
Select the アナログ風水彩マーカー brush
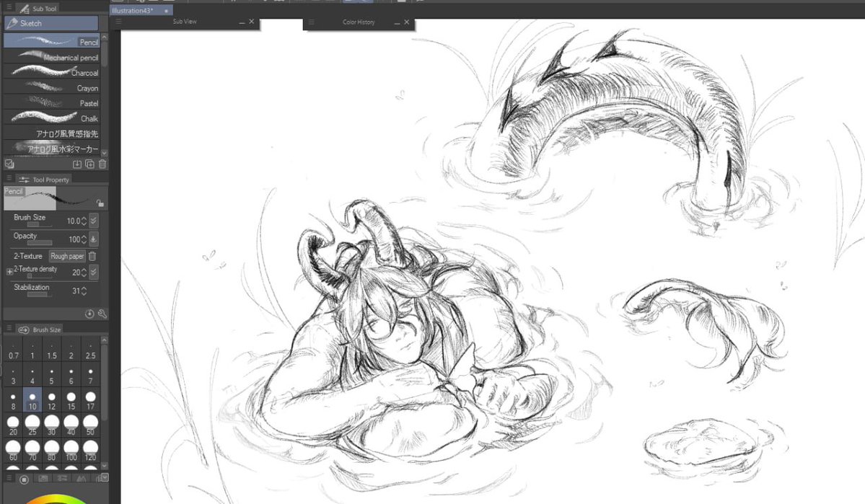point(52,149)
